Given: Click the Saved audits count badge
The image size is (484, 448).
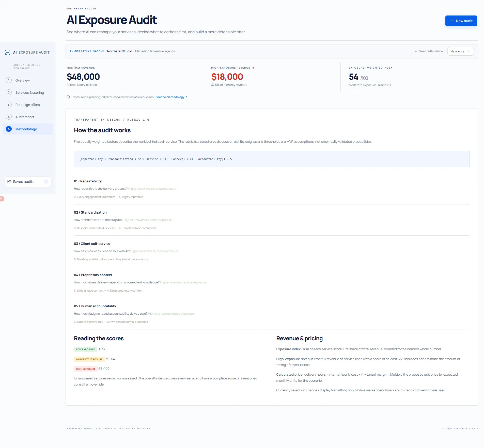Looking at the screenshot, I should click(x=46, y=182).
